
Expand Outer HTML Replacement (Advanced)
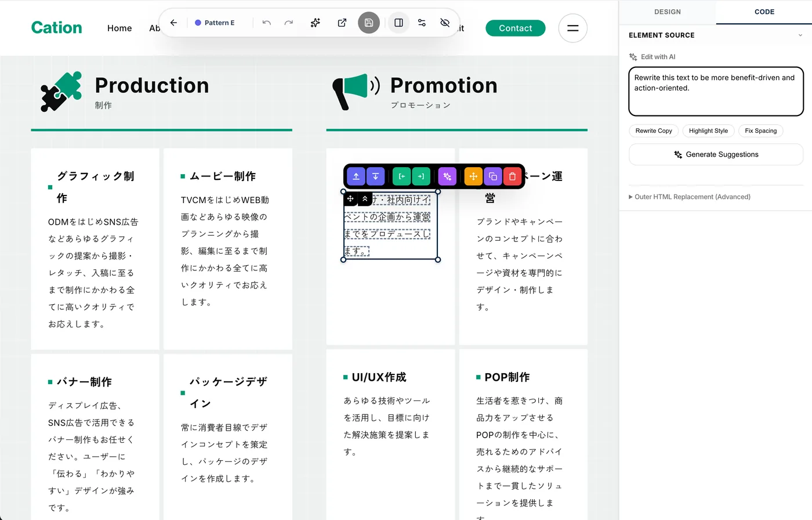[690, 197]
